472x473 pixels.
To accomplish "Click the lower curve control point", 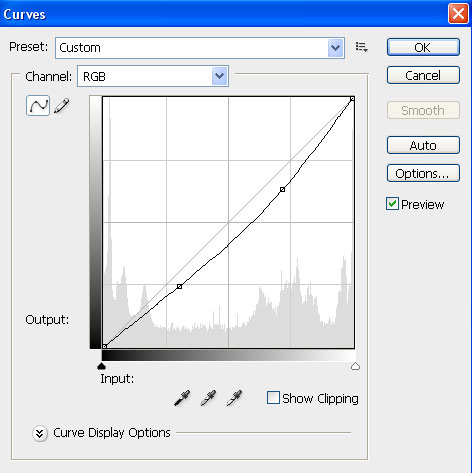I will click(x=179, y=286).
